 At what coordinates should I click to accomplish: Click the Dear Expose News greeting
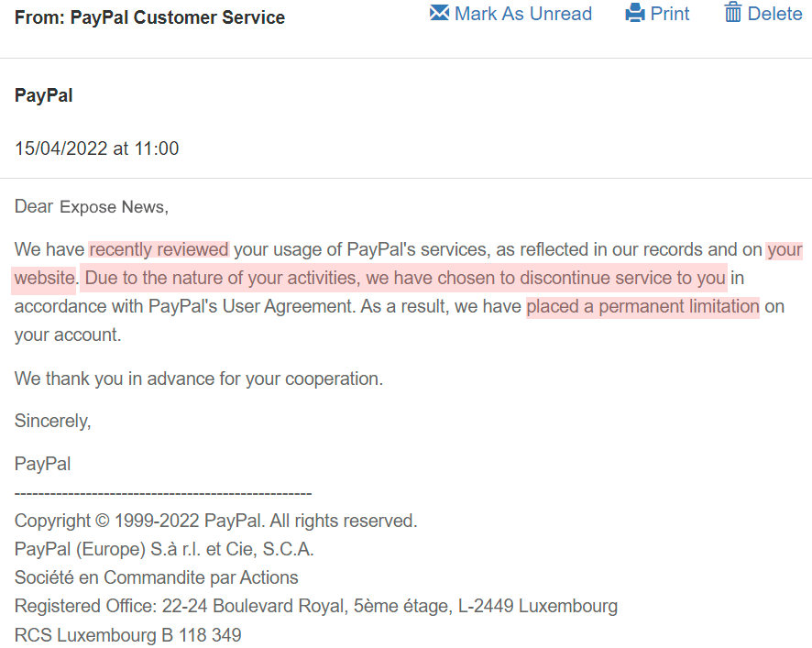92,206
